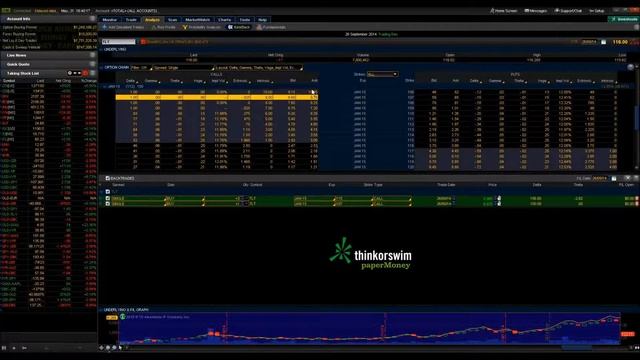The height and width of the screenshot is (360, 640).
Task: Open spread type dropdown on first backtrade row
Action: click(138, 198)
